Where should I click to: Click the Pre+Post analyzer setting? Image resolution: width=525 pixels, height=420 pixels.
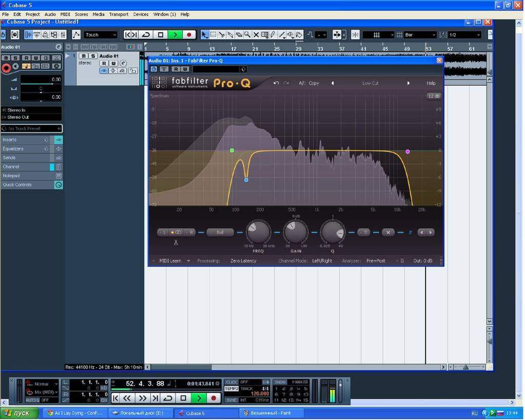376,261
